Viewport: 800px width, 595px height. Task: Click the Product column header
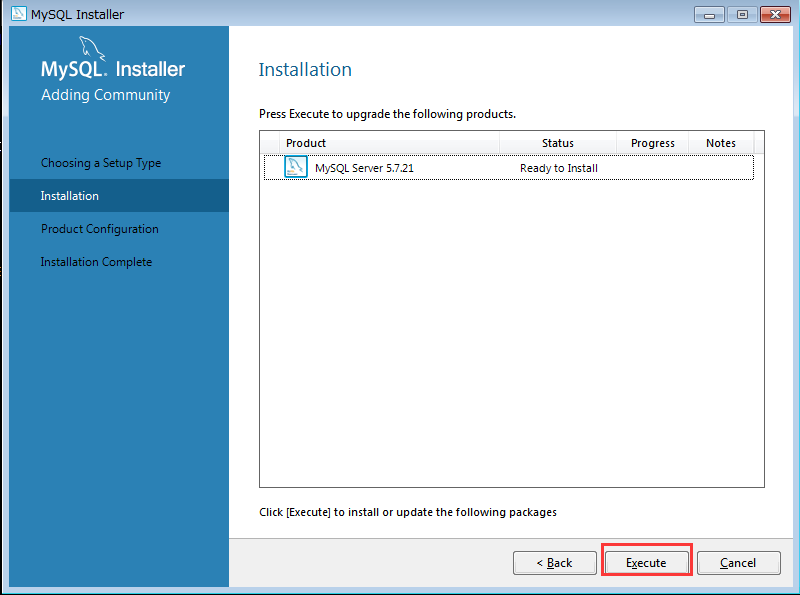pos(389,143)
